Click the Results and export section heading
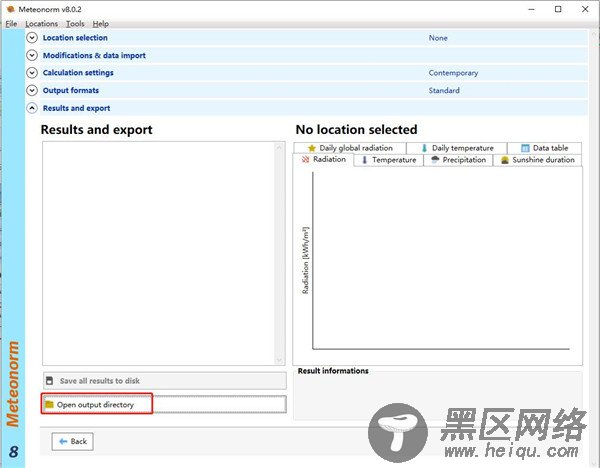The width and height of the screenshot is (600, 468). tap(77, 108)
